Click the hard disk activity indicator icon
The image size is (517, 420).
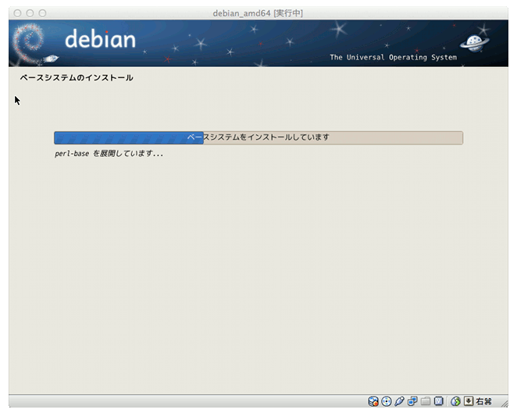[374, 401]
